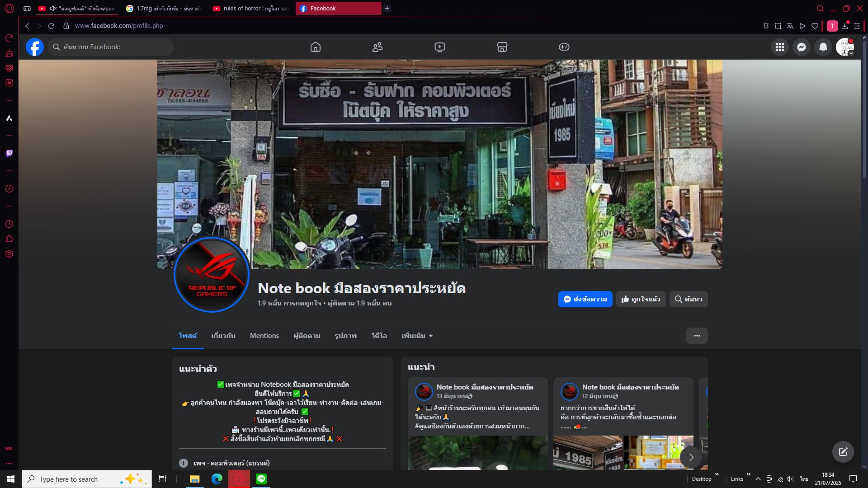
Task: Open the Opera sidebar history clock icon
Action: click(x=9, y=224)
